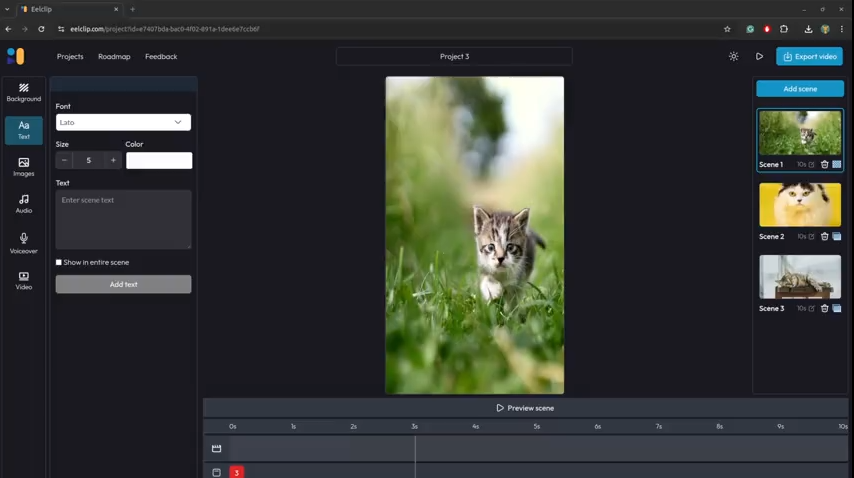
Task: Open the Voiceover tool
Action: tap(24, 244)
